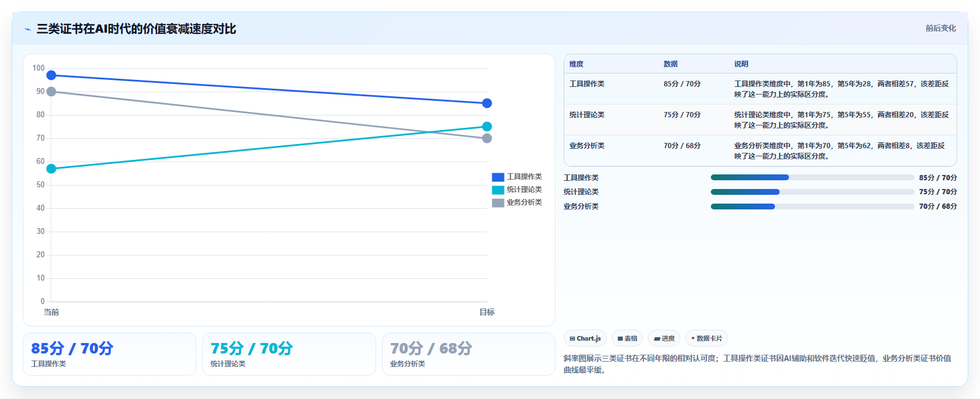Toggle the 业务分析类 legend color box

coord(498,202)
